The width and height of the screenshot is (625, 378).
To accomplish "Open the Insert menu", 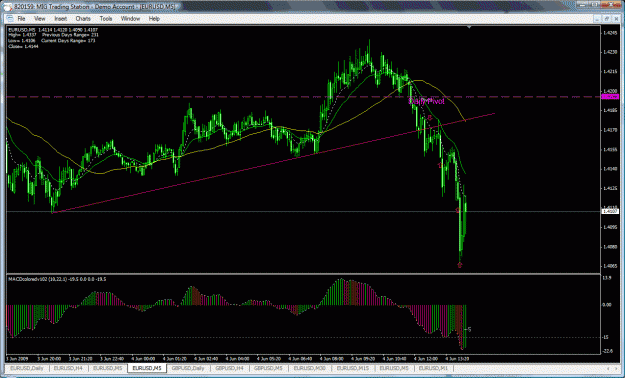I will click(x=61, y=19).
